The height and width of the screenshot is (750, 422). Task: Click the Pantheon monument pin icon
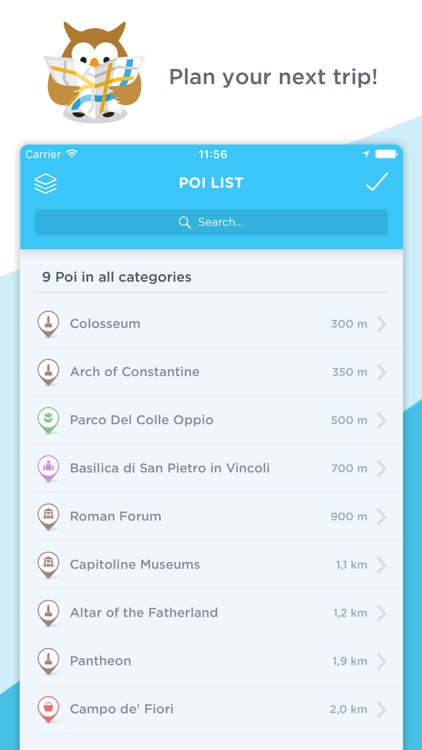48,661
